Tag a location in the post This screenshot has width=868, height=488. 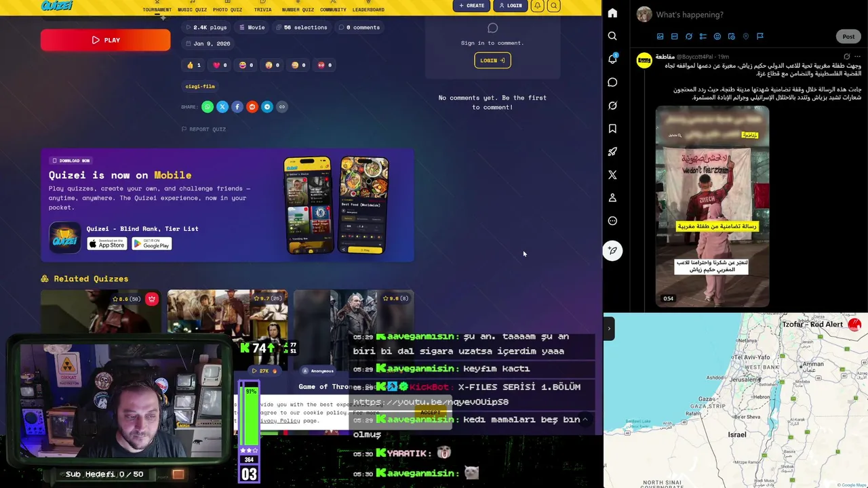click(x=745, y=37)
